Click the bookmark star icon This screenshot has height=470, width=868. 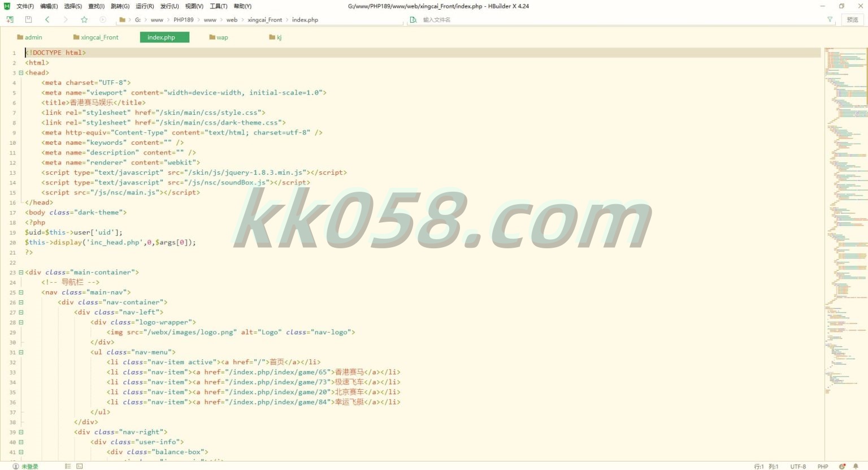(84, 20)
